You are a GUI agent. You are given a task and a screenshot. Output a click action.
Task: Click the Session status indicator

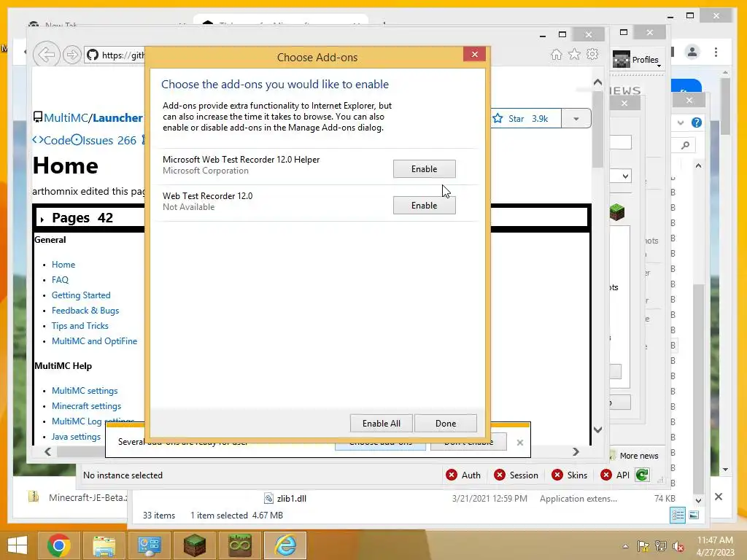click(516, 475)
